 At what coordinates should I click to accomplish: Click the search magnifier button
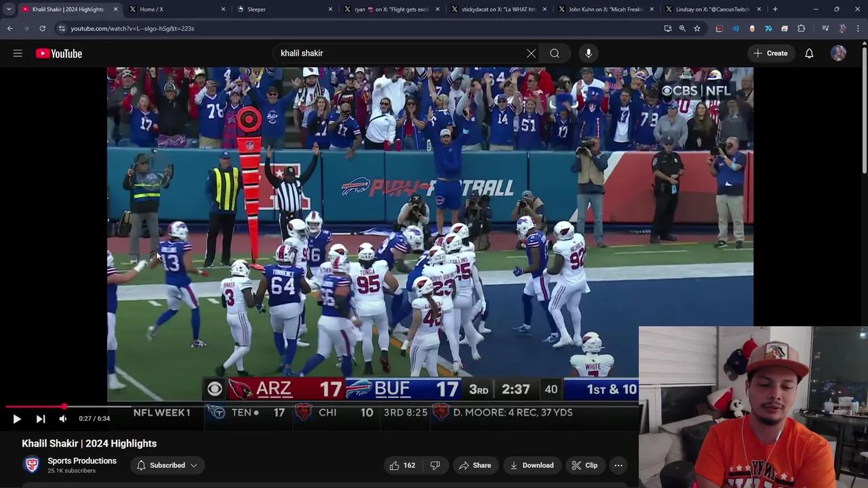tap(555, 53)
